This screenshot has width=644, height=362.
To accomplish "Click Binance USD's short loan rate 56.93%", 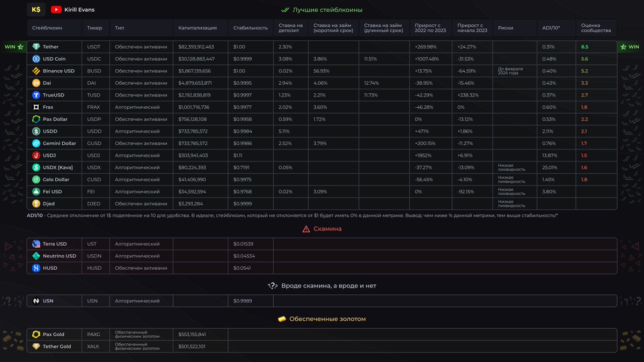I will pos(321,71).
